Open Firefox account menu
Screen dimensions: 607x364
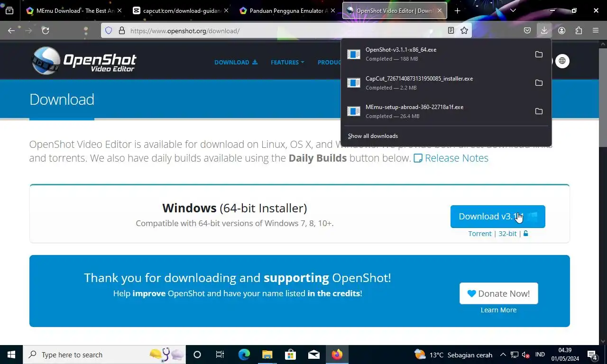click(x=561, y=30)
